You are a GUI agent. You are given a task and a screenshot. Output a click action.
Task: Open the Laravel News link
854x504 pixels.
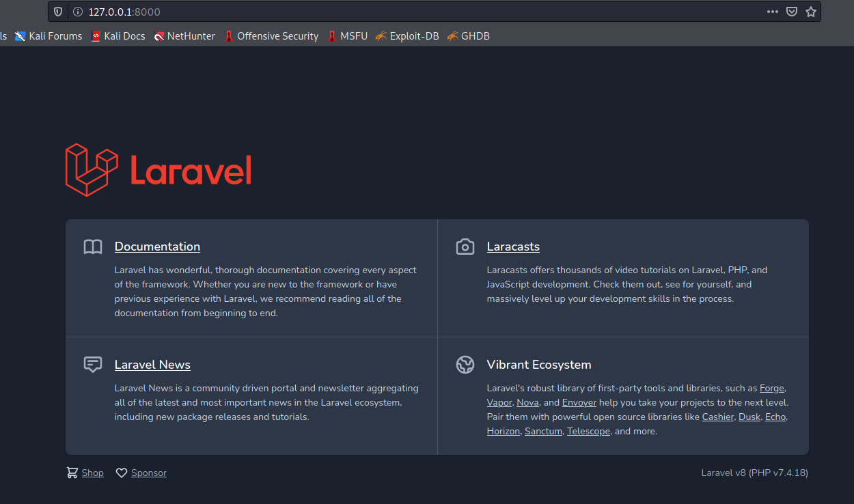[152, 365]
